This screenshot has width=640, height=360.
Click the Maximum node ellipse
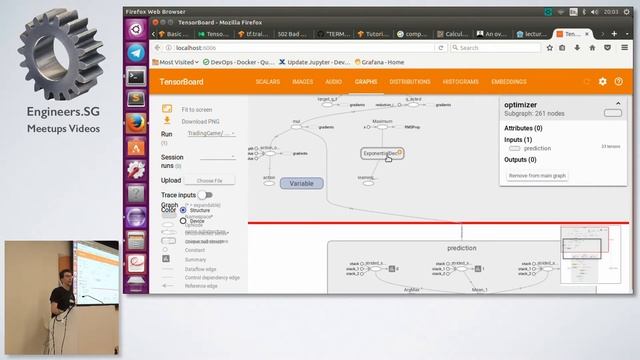tap(382, 127)
